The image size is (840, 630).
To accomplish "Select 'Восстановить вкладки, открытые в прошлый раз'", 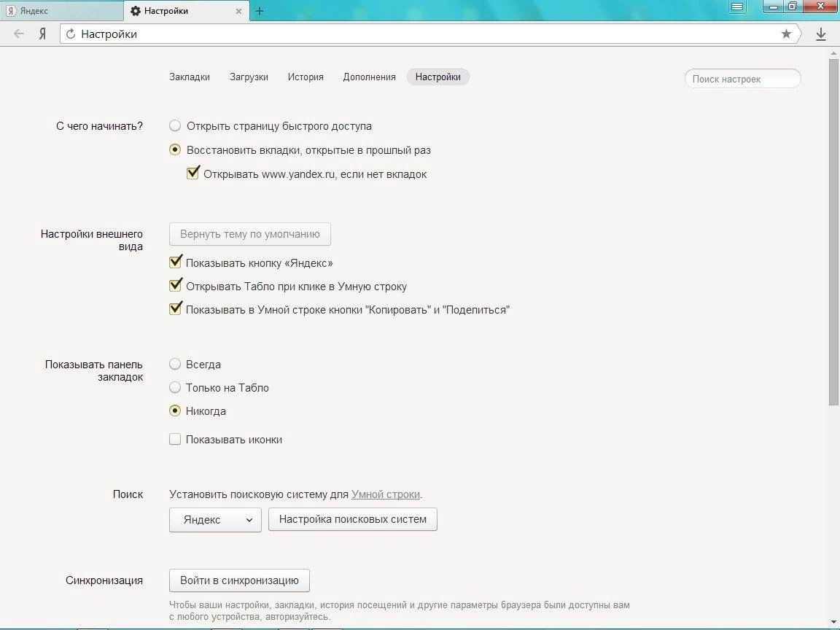I will pyautogui.click(x=175, y=150).
